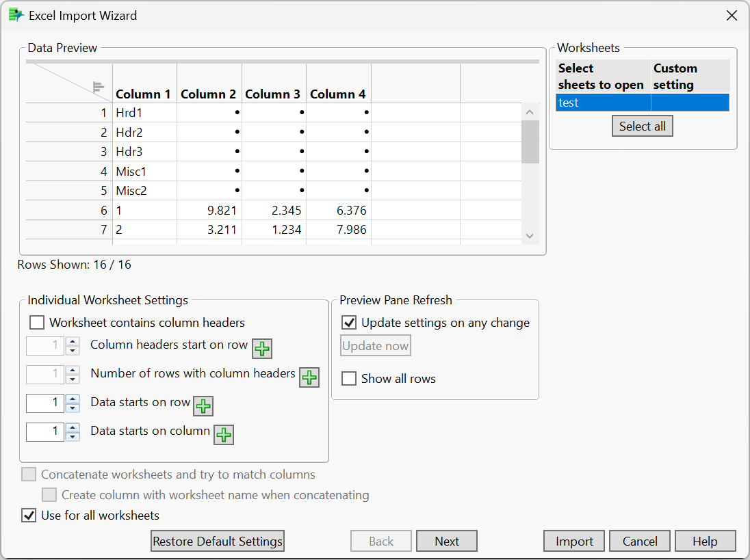Click the Column 2 header in the preview
750x560 pixels.
[209, 94]
